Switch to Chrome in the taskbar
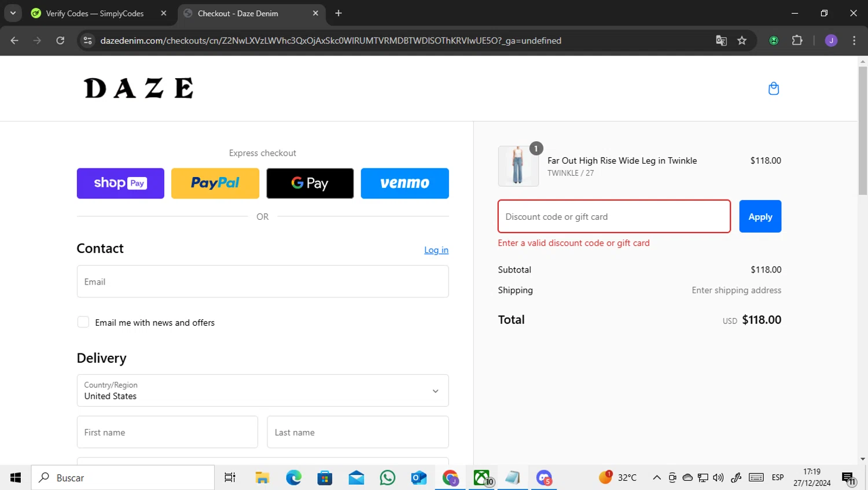This screenshot has height=490, width=868. (450, 477)
